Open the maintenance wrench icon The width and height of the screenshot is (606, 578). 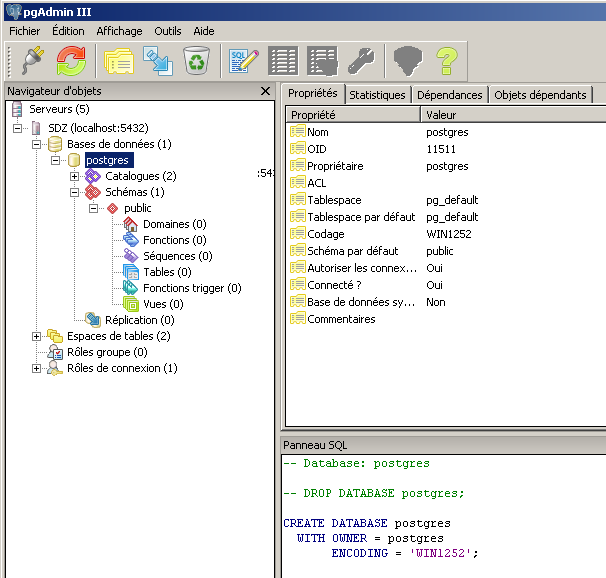coord(360,61)
